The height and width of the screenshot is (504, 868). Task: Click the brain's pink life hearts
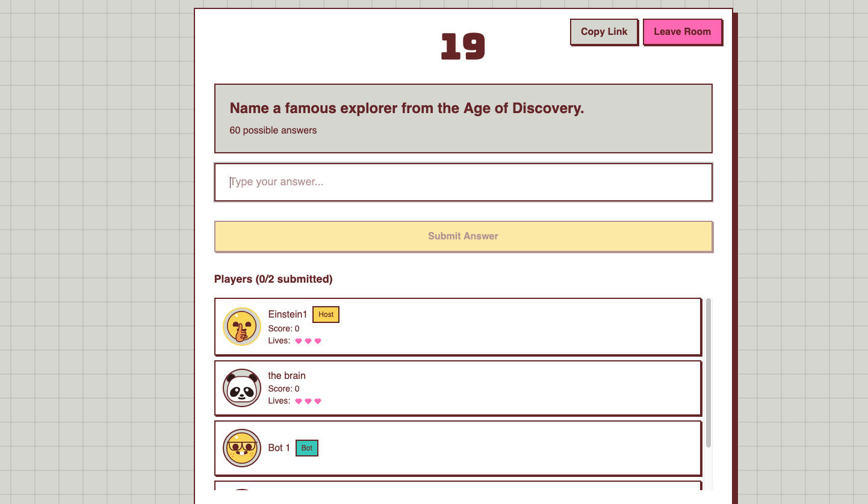(x=308, y=401)
